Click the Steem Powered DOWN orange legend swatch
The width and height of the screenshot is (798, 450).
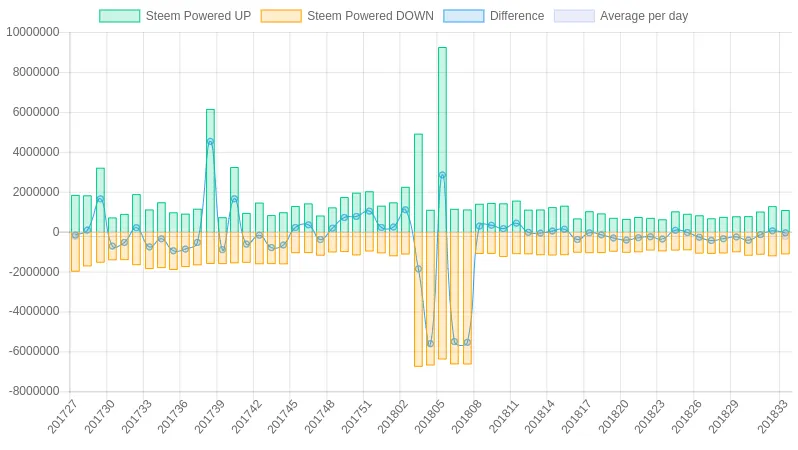coord(281,16)
